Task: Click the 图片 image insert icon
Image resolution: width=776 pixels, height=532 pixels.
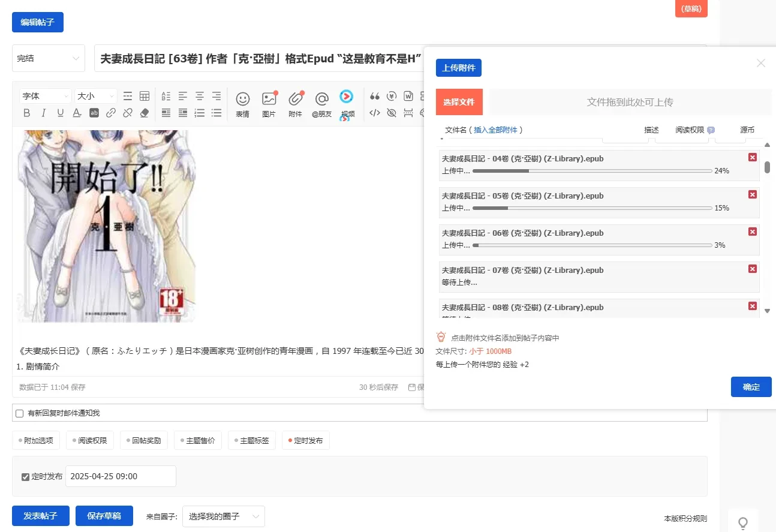Action: pyautogui.click(x=269, y=104)
